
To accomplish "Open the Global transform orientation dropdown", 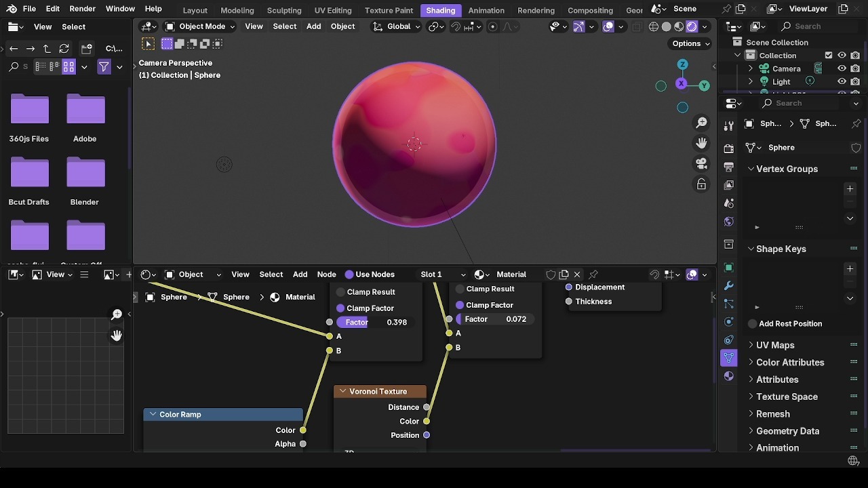I will (x=396, y=26).
